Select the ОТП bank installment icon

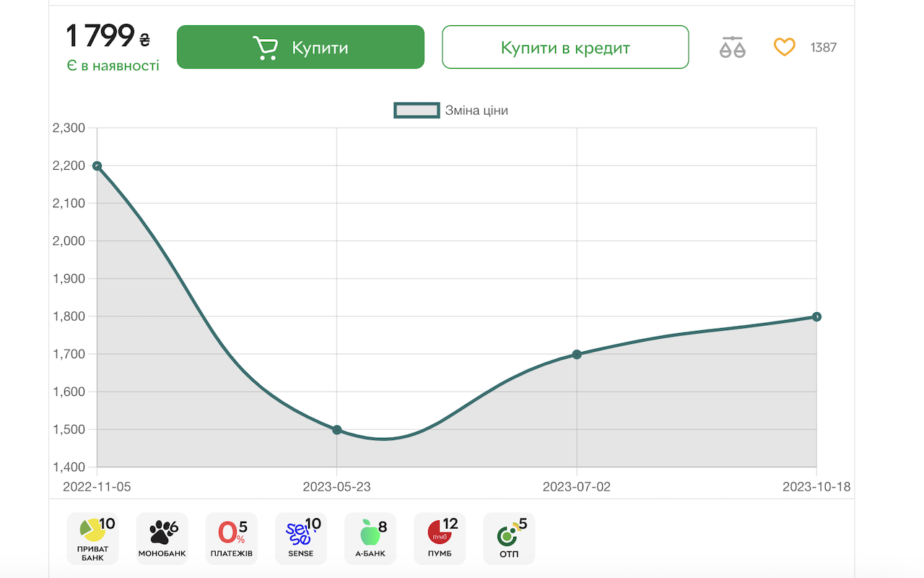(x=508, y=539)
